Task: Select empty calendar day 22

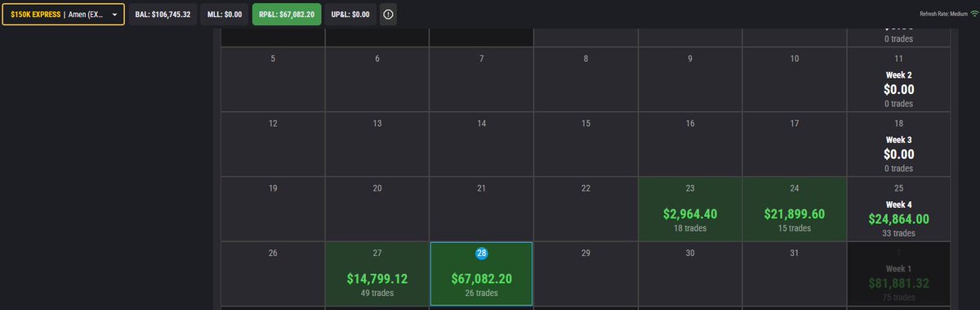Action: (586, 209)
